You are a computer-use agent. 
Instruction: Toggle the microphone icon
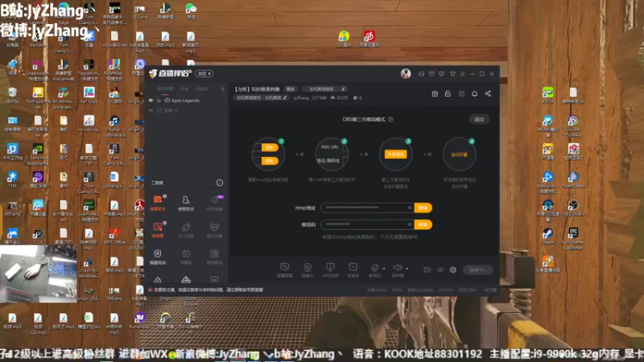tap(374, 269)
